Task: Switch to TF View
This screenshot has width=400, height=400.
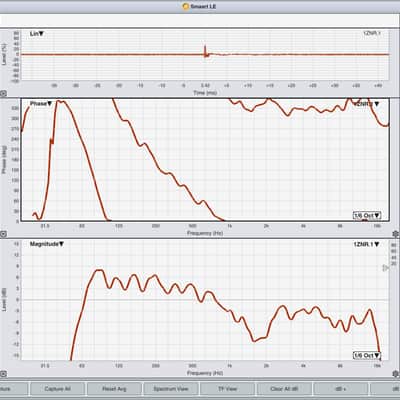Action: pos(227,389)
